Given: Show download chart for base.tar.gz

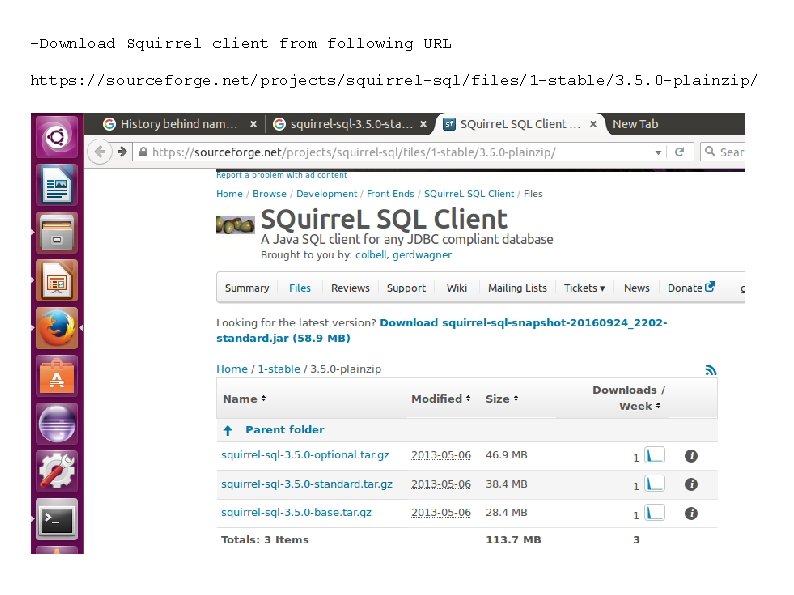Looking at the screenshot, I should click(x=654, y=513).
